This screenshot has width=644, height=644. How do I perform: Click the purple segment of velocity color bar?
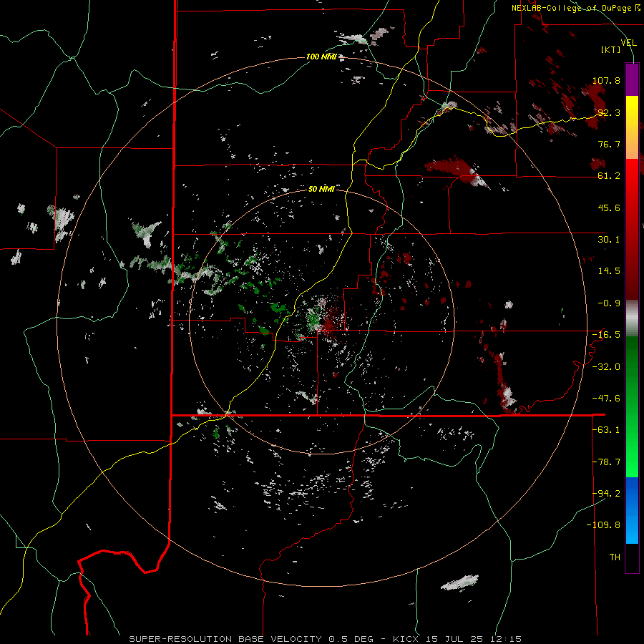coord(632,79)
